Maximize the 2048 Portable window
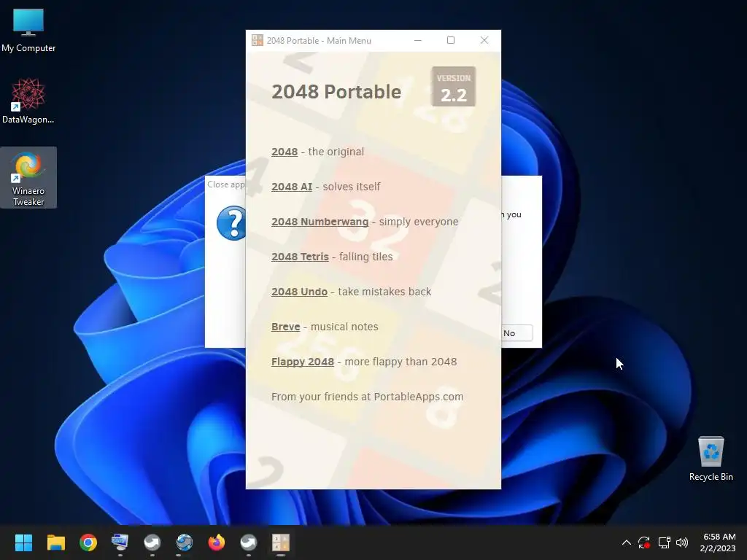Screen dimensions: 747x560 451,41
